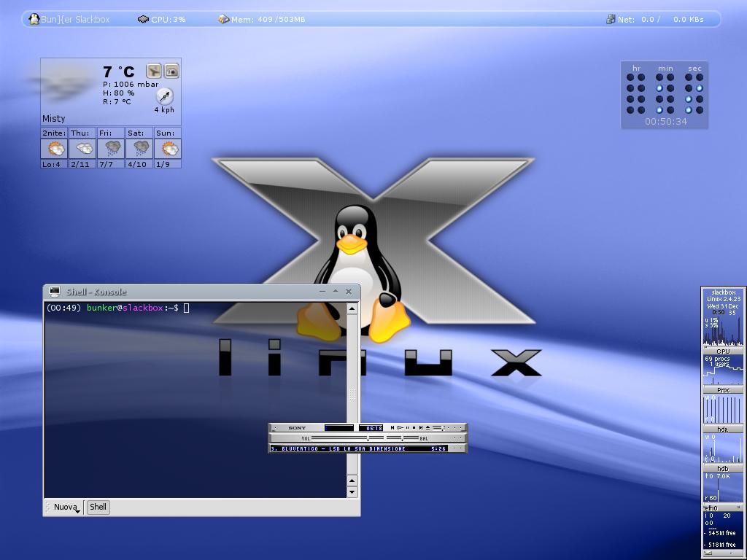Click the Konsole scrollbar up arrow at the top
The image size is (747, 560).
(x=352, y=308)
